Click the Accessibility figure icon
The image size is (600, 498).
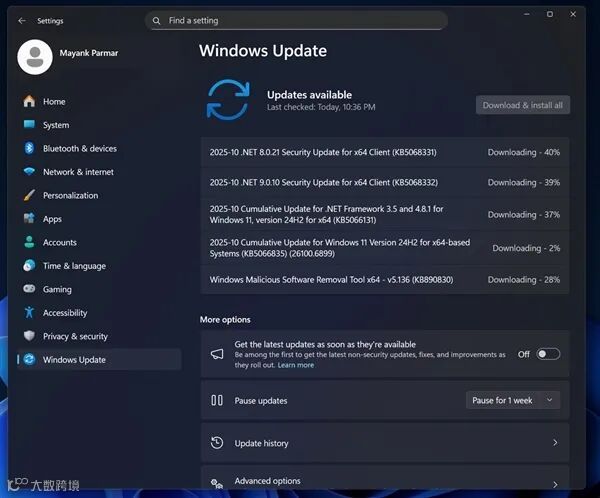[29, 312]
